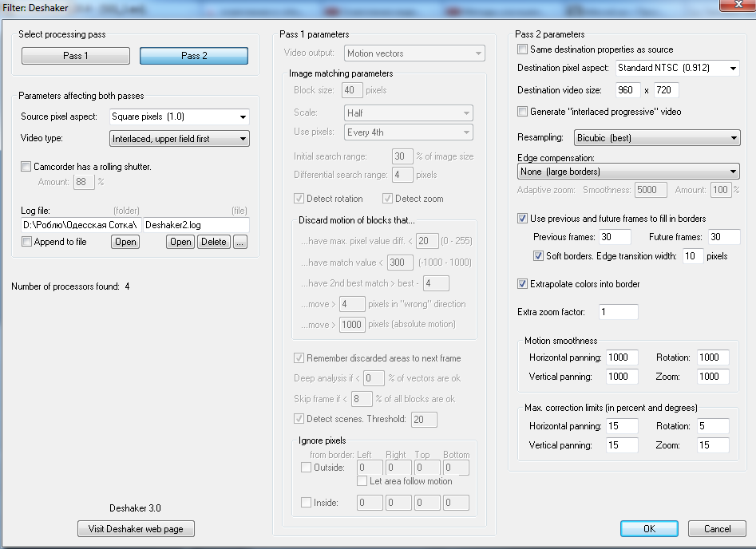This screenshot has height=549, width=756.
Task: Check Same destination properties as source
Action: point(522,49)
